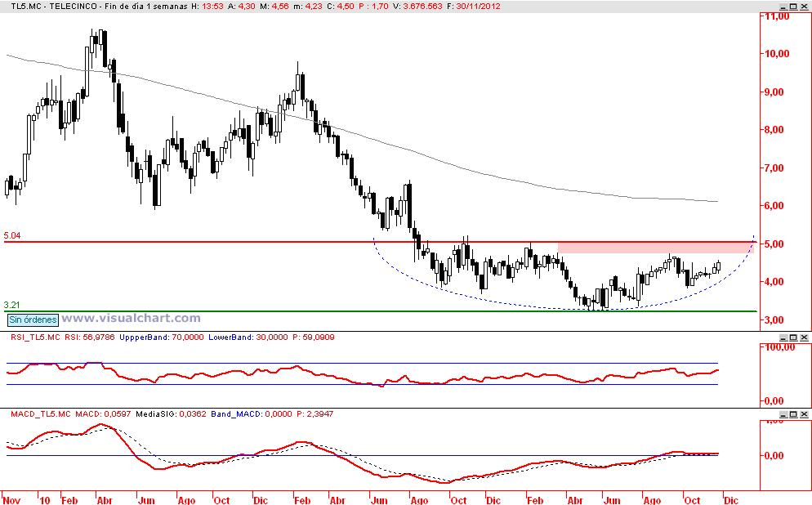Maximize the TL5.MC price chart panel
This screenshot has height=505, width=812.
(x=793, y=7)
